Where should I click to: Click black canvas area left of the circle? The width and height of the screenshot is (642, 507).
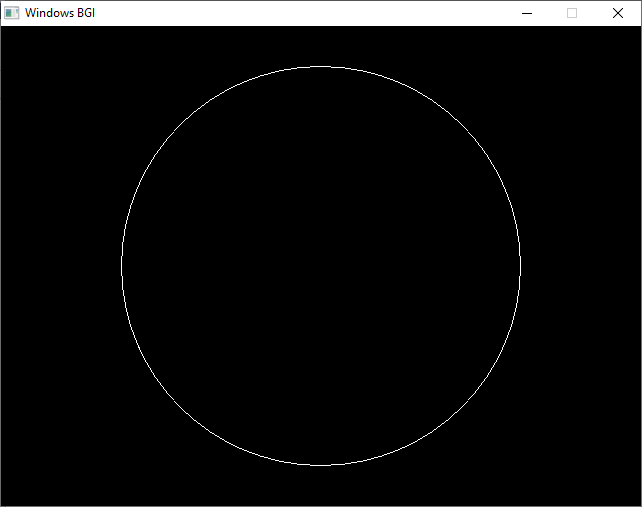pos(60,266)
